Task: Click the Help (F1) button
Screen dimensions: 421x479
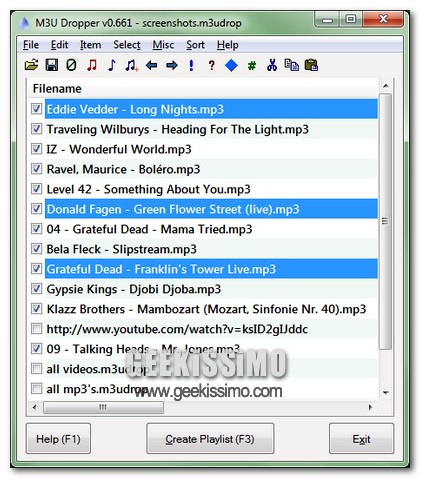Action: pos(58,439)
